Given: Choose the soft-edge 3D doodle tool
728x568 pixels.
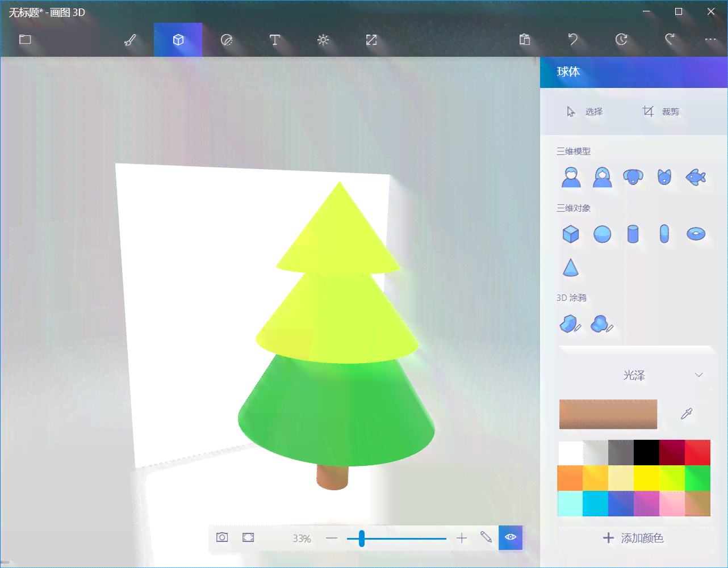Looking at the screenshot, I should tap(602, 324).
